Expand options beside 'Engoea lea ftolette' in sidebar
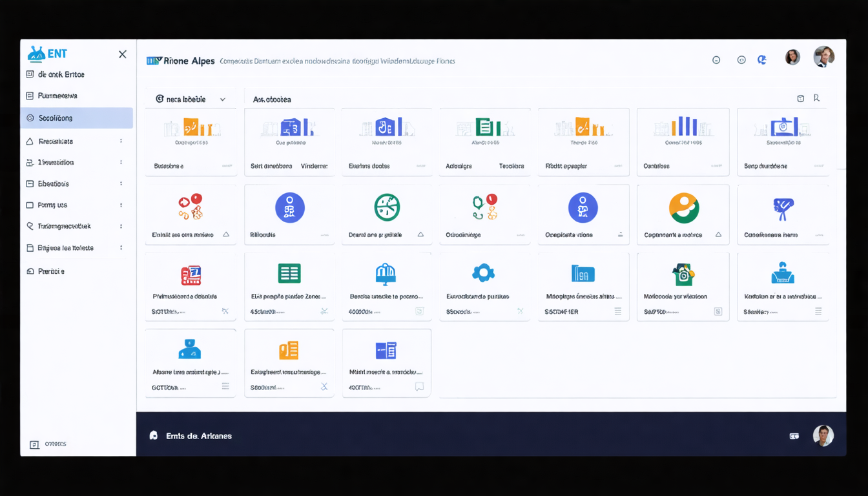The image size is (868, 496). [121, 247]
